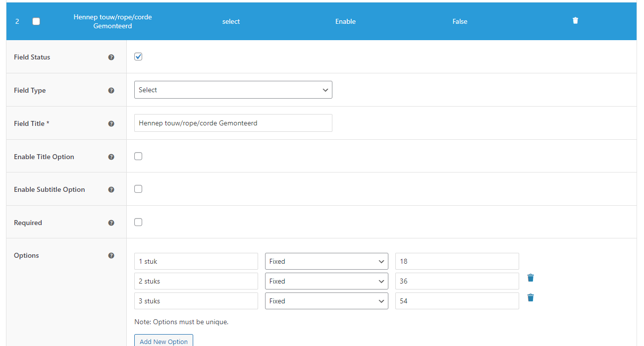Screen dimensions: 644x346
Task: Click the 'False' value in header row
Action: 460,21
